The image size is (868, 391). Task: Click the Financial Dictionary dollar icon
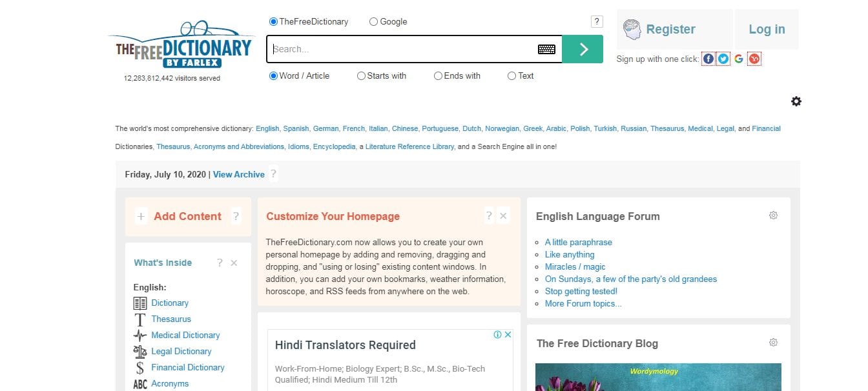click(x=140, y=368)
